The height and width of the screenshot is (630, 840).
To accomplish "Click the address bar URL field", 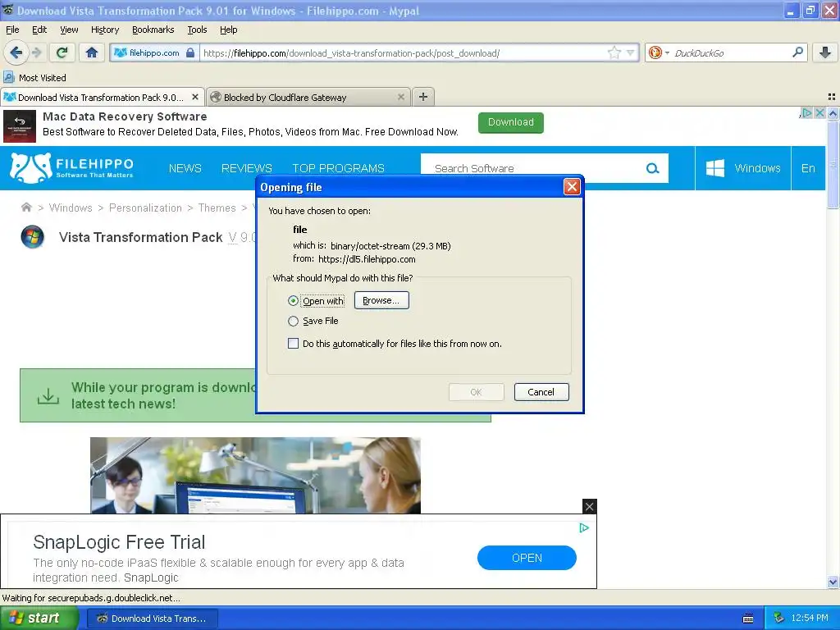I will tap(404, 52).
